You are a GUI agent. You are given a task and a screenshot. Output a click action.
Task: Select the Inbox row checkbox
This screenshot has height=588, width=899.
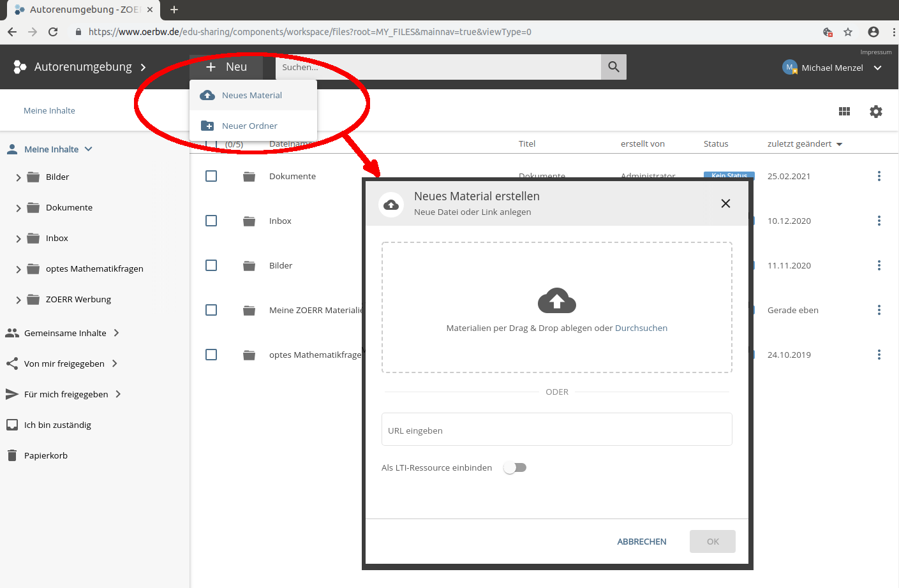point(211,221)
